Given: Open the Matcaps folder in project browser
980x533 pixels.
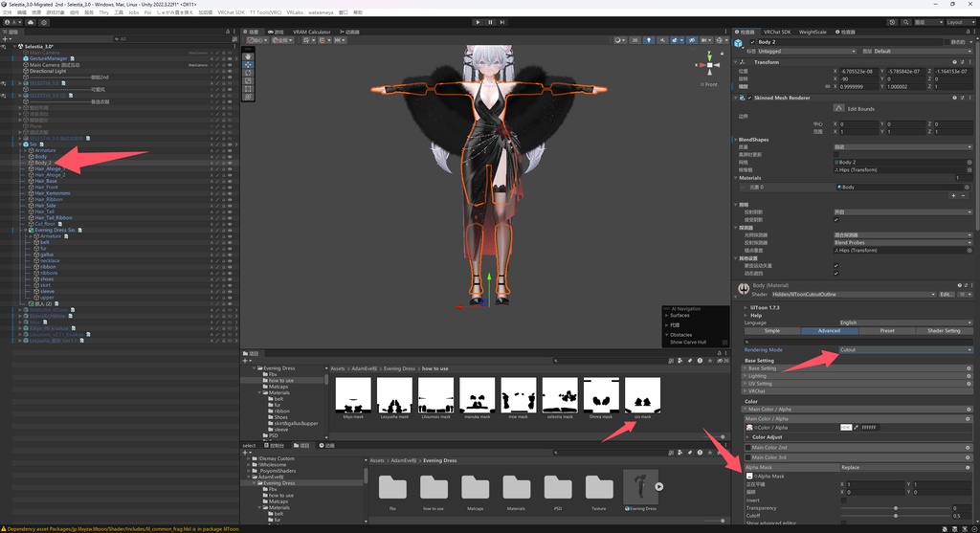Looking at the screenshot, I should 475,487.
